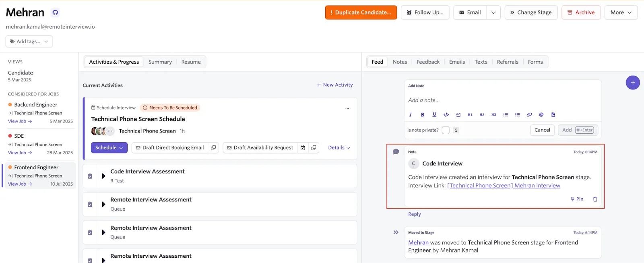Viewport: 644px width, 263px height.
Task: Insert @ mention in note editor
Action: (x=541, y=115)
